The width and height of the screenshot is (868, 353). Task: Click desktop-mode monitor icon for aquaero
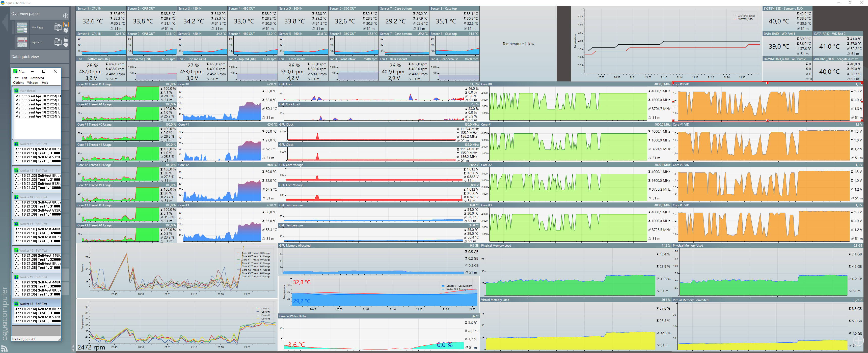(x=58, y=42)
